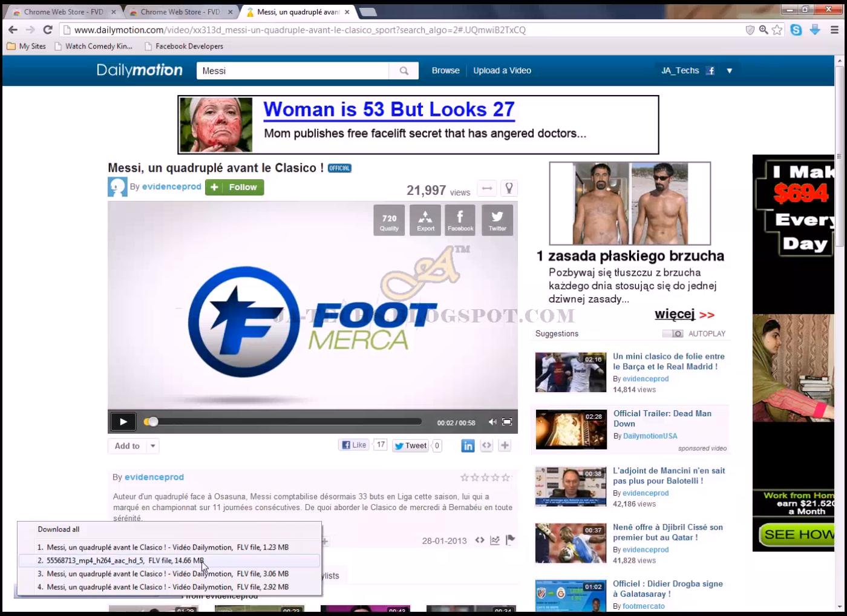This screenshot has height=616, width=847.
Task: Open the 720 Quality selector on the player
Action: tap(389, 220)
